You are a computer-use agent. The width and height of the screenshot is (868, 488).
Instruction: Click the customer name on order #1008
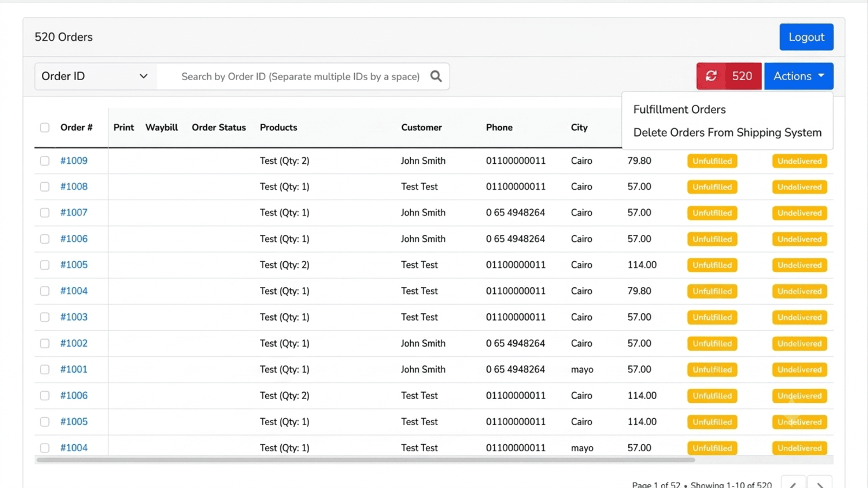[x=419, y=187]
